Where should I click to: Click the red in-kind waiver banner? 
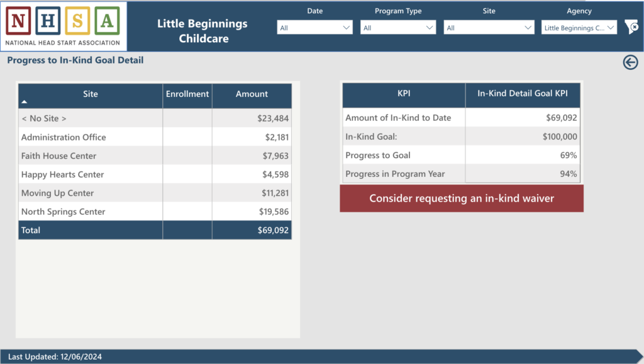click(x=462, y=198)
